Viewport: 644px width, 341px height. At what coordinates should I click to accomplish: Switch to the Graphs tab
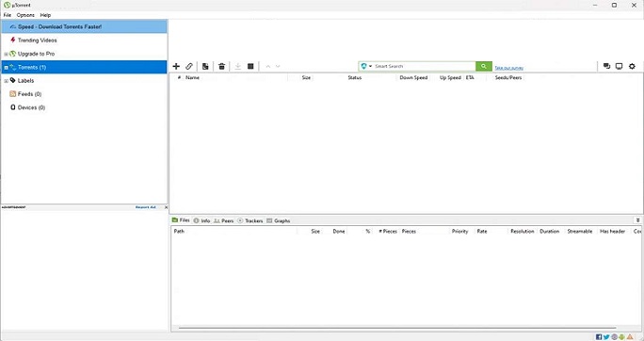click(279, 220)
